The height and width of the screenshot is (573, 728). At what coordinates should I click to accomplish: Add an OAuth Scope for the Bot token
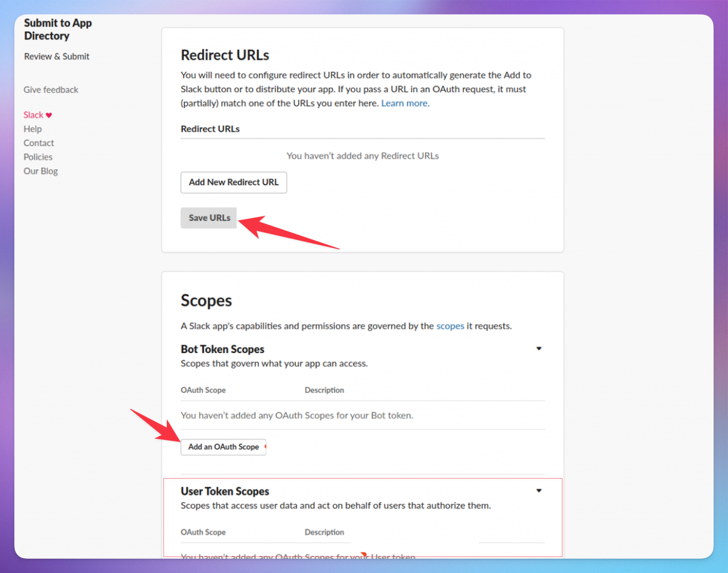tap(223, 447)
